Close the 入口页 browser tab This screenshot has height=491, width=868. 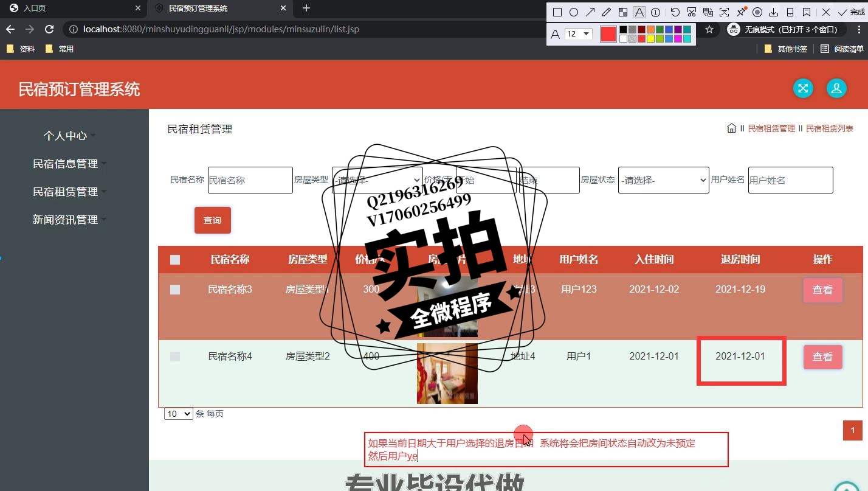[x=138, y=9]
